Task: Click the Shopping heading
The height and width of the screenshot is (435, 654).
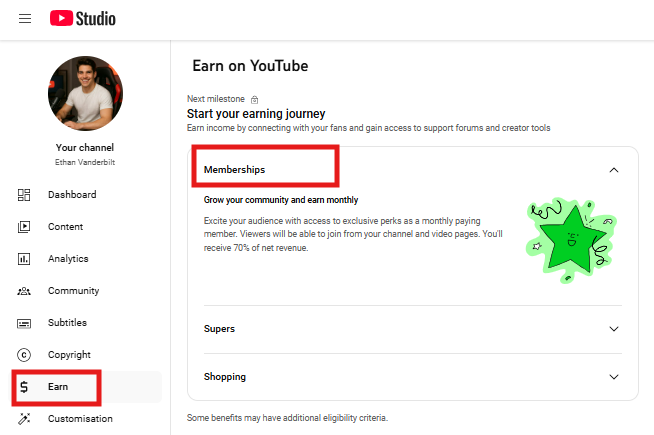Action: click(225, 377)
